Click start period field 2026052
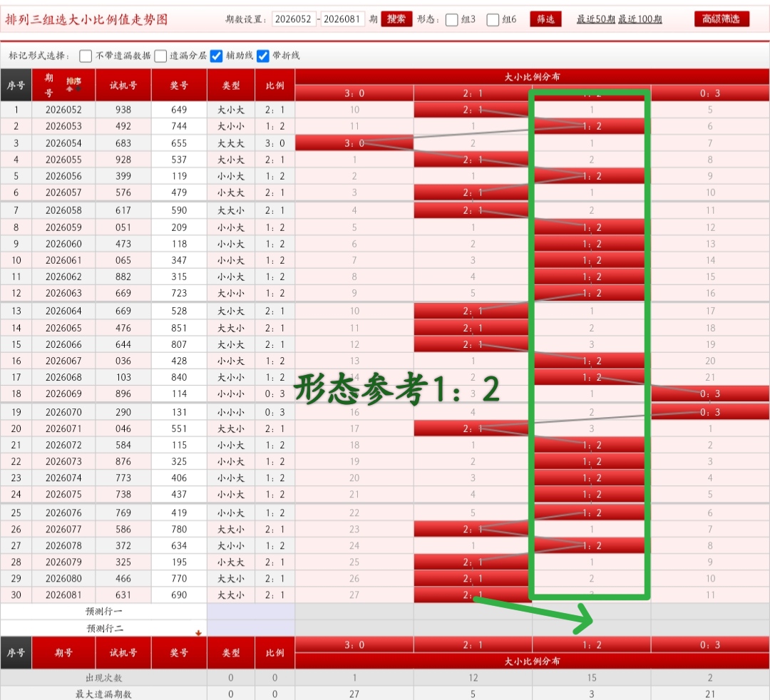770x700 pixels. pos(293,19)
